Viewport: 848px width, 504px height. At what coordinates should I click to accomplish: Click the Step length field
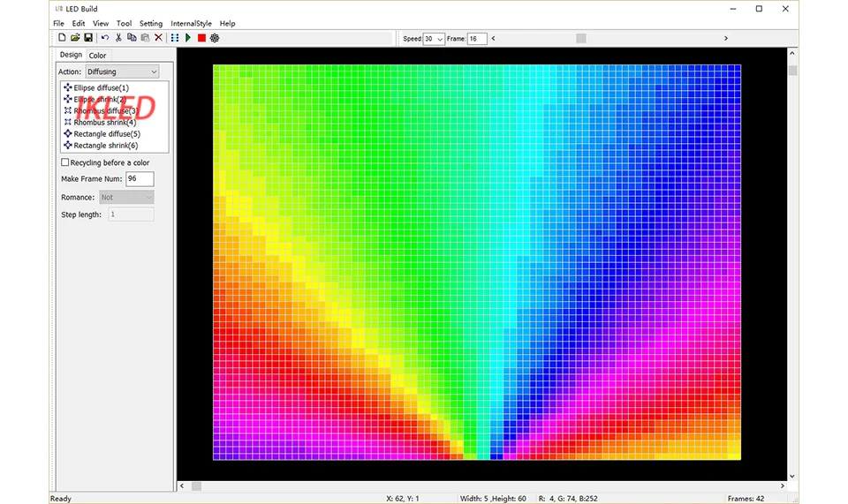click(132, 214)
